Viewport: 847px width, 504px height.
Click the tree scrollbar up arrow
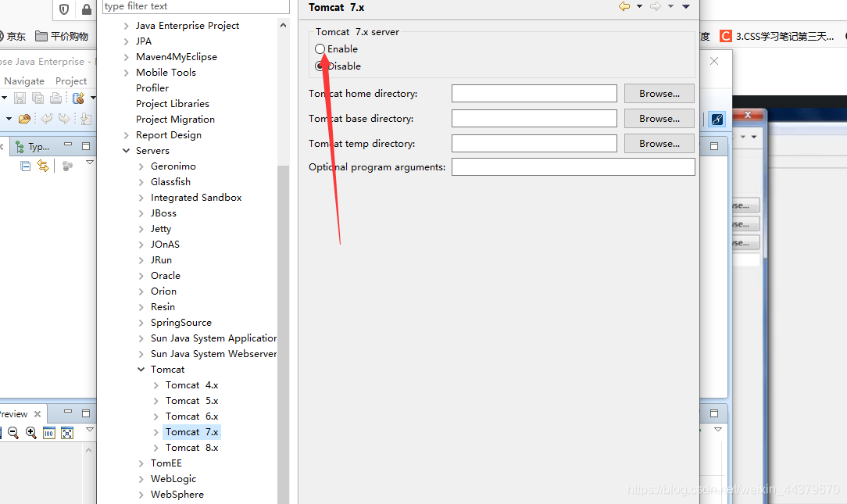[283, 25]
